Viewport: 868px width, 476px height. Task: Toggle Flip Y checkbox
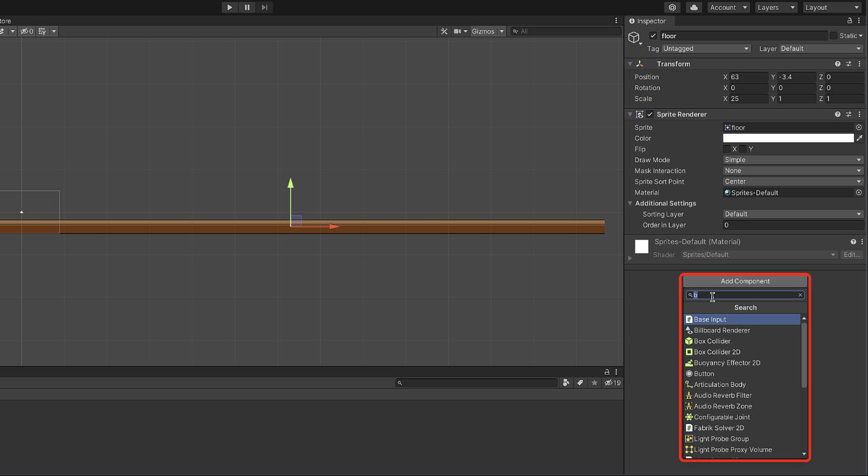pos(743,149)
